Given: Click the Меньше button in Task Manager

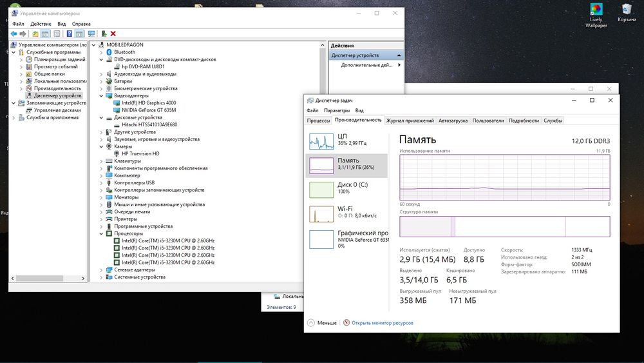Looking at the screenshot, I should point(322,323).
